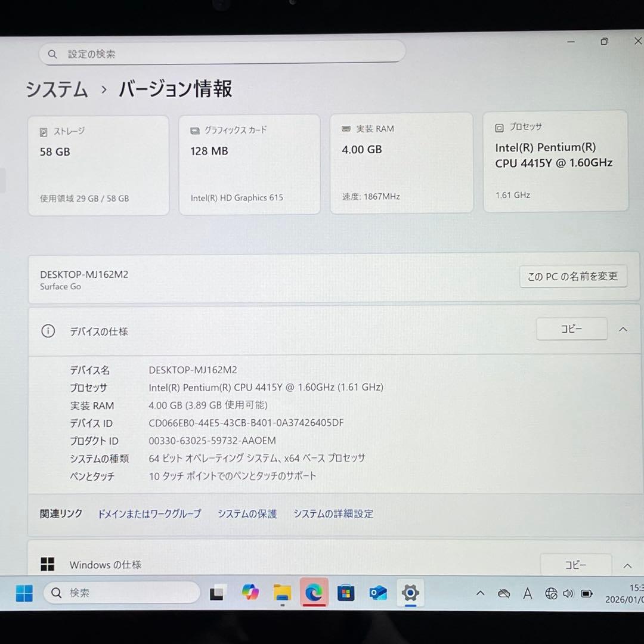Click the 4.00 GB (3.89 GB 使用可能) value

[208, 405]
